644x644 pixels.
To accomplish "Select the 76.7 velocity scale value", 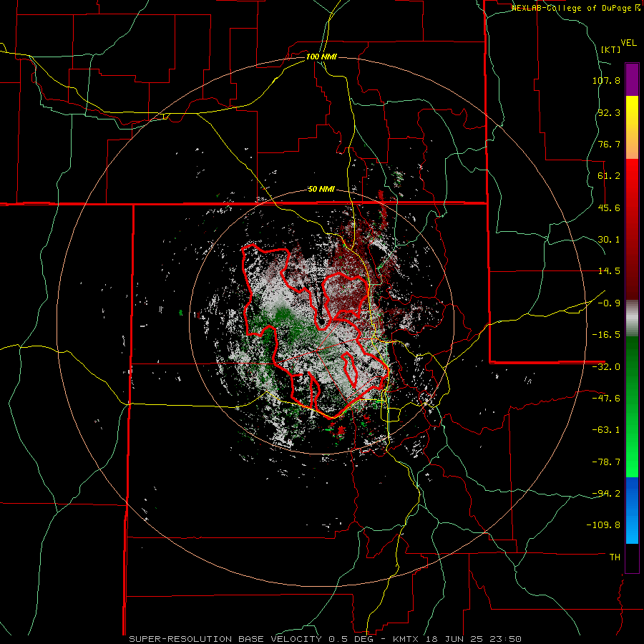I will tap(609, 144).
